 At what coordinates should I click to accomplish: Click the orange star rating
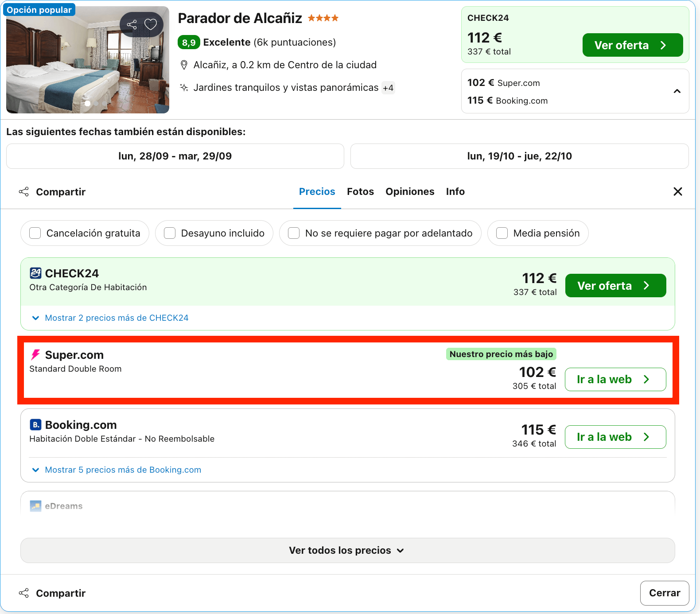tap(323, 18)
